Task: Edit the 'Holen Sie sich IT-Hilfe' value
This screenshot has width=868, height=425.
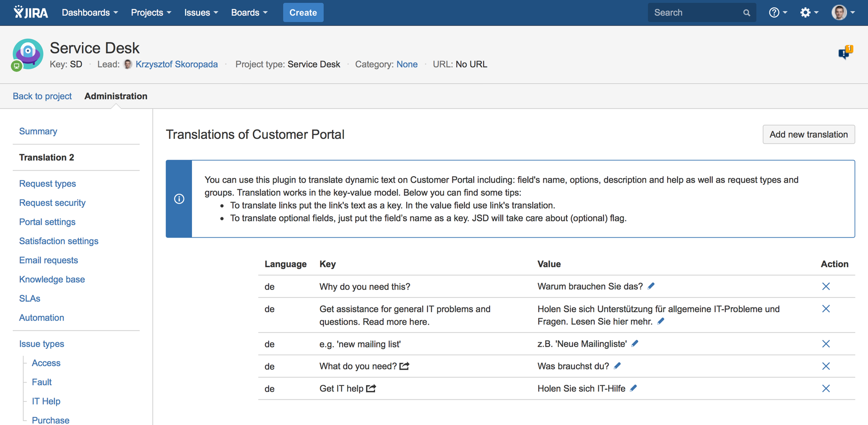Action: tap(634, 388)
